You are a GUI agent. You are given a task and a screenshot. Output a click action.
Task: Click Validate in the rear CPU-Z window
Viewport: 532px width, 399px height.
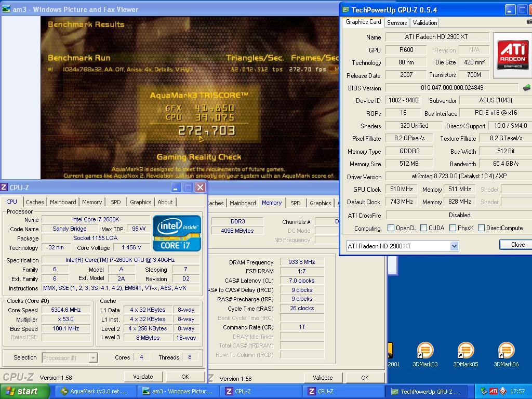coord(323,378)
